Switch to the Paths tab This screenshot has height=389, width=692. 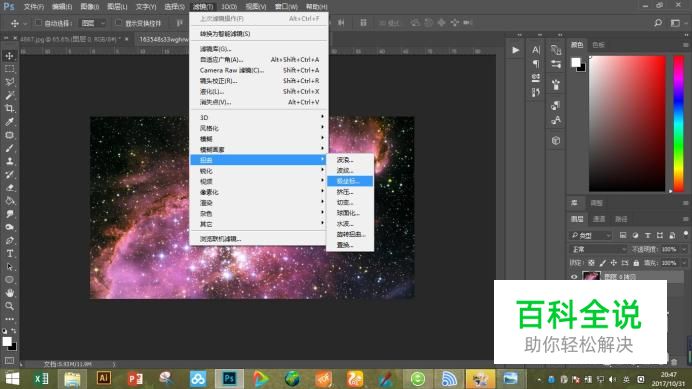click(x=621, y=219)
